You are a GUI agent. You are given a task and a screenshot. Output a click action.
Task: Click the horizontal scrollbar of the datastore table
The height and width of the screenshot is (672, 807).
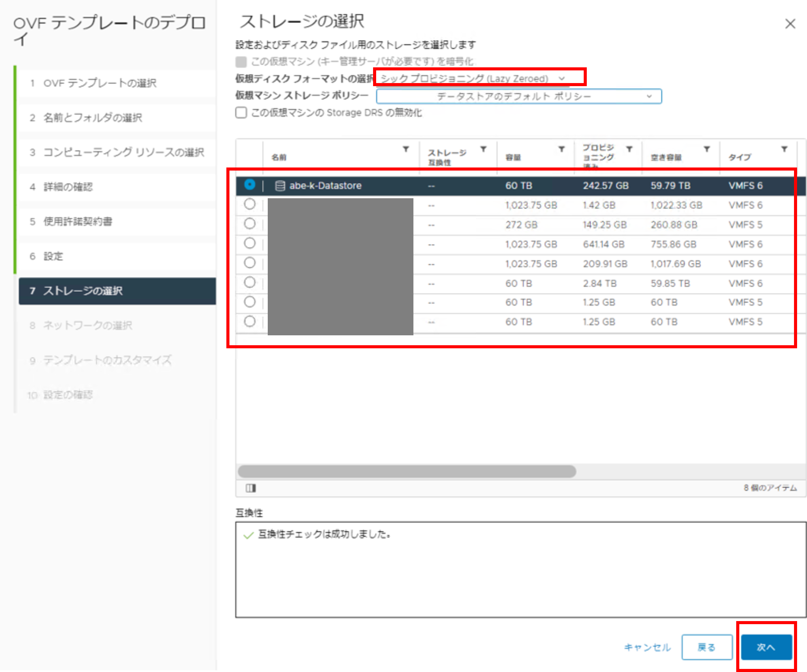tap(407, 471)
